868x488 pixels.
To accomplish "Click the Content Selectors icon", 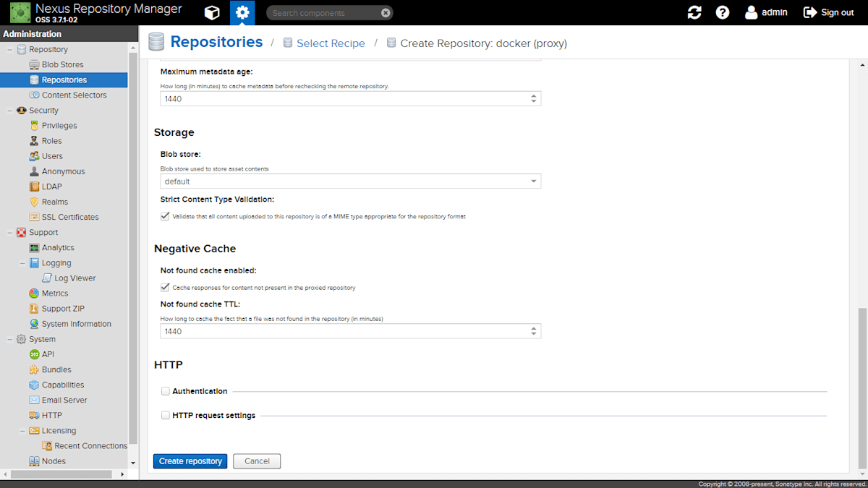I will click(x=34, y=95).
